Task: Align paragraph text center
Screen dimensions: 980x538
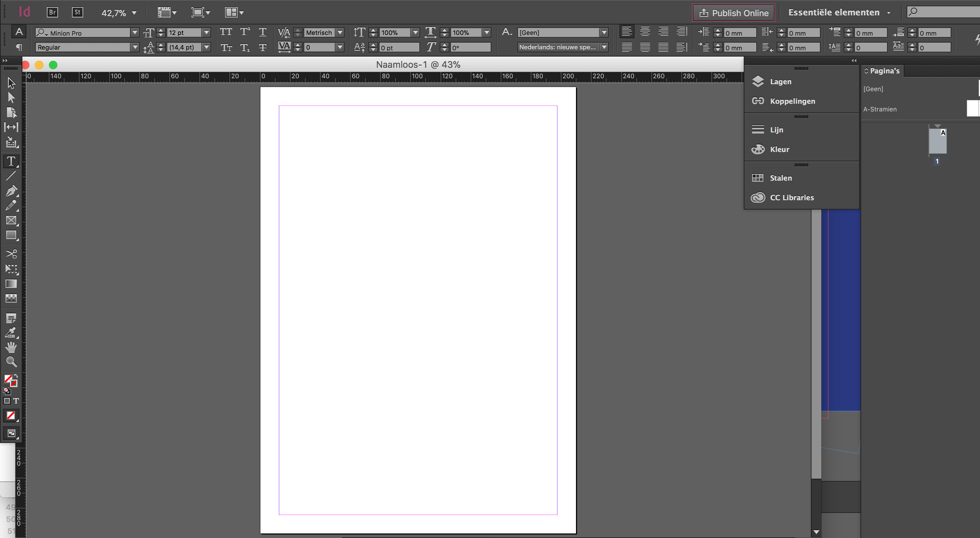Action: click(x=645, y=31)
